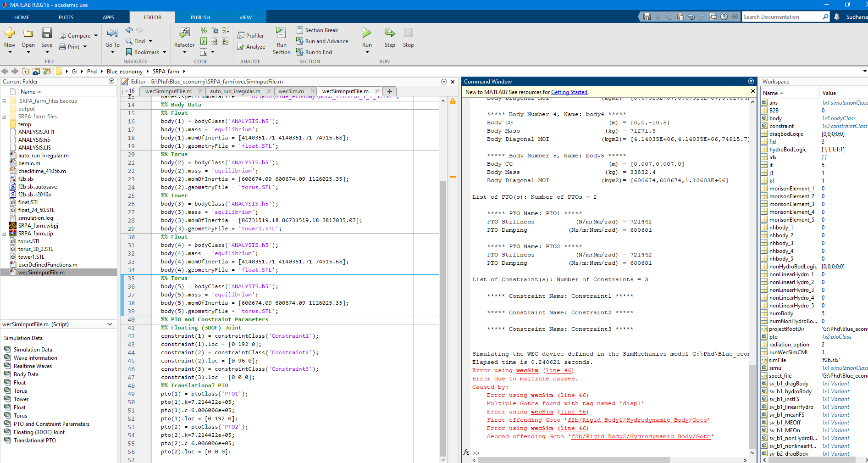Switch to the wecSim.m editor tab
The width and height of the screenshot is (868, 463).
[x=291, y=91]
